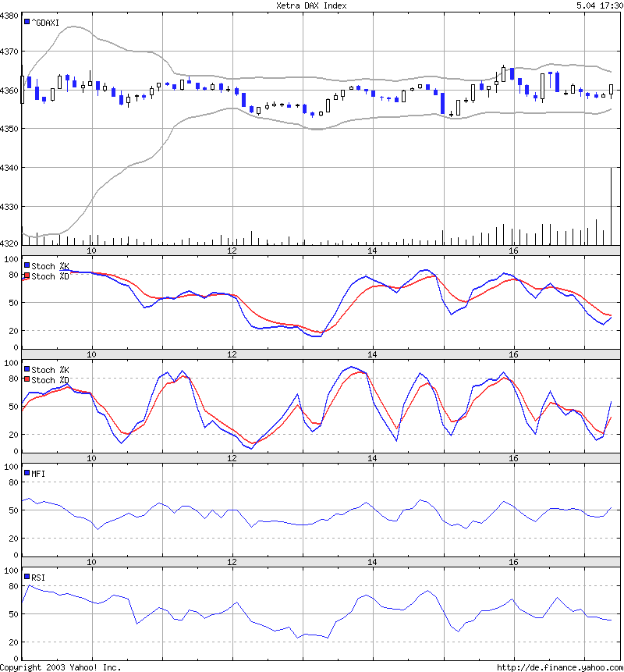
Task: Click the 4350 price axis label
Action: (x=9, y=129)
